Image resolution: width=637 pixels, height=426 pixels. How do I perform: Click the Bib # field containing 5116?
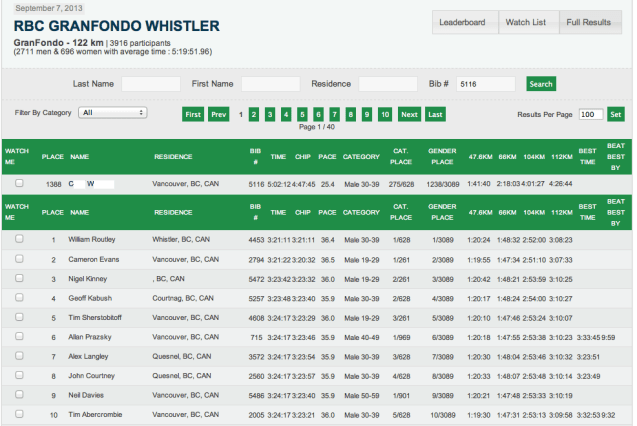[x=485, y=84]
